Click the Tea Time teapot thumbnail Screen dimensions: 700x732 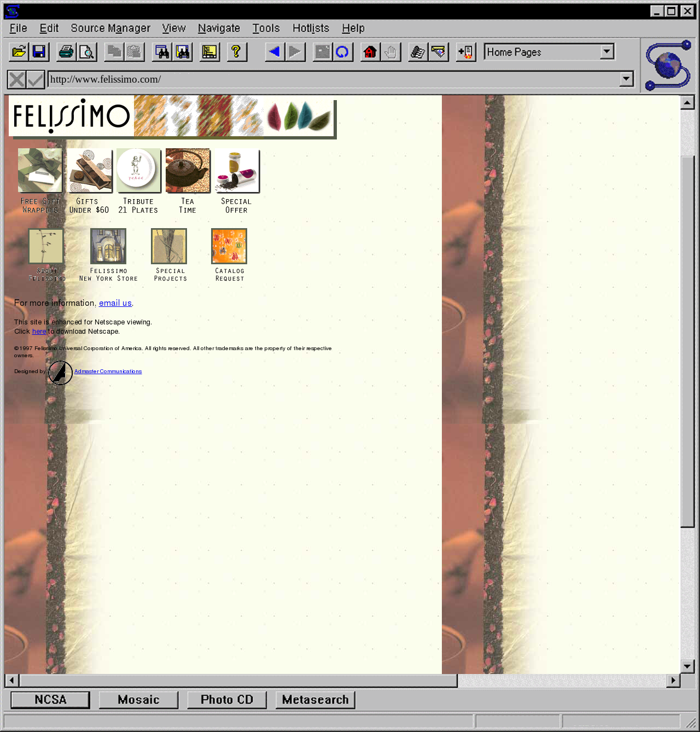(x=188, y=171)
